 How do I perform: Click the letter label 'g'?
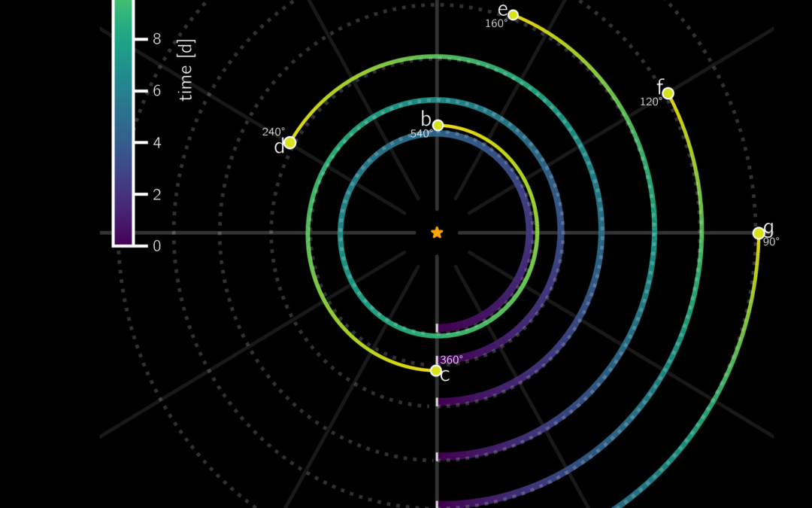768,227
